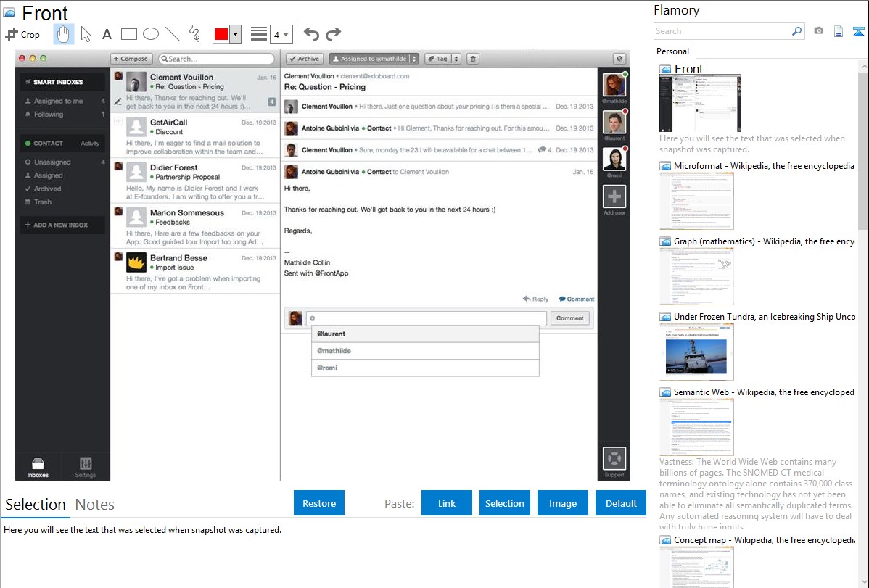Open the Under Frozen Tundra snapshot thumbnail
Screen dimensions: 869x588
[696, 352]
